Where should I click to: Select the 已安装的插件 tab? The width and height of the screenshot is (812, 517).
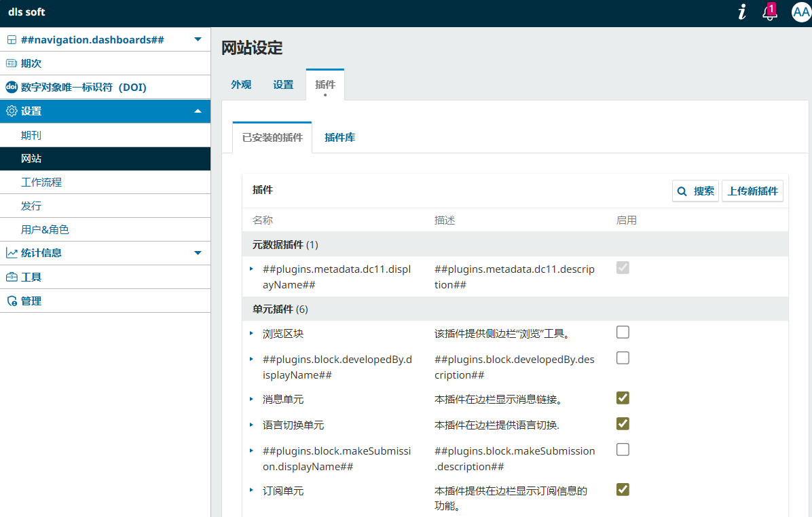tap(272, 138)
